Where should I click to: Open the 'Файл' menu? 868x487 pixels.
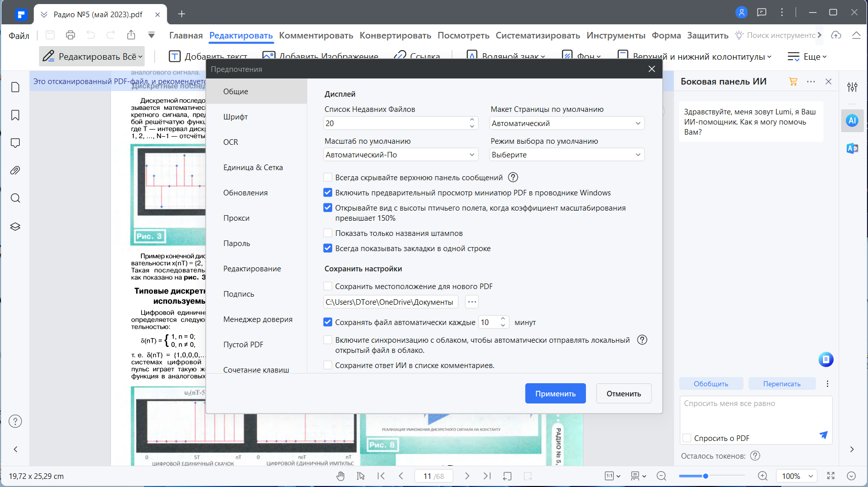[x=19, y=35]
